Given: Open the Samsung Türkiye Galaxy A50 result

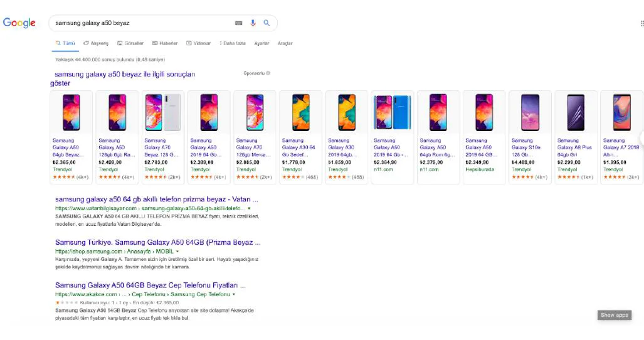Looking at the screenshot, I should [x=158, y=242].
